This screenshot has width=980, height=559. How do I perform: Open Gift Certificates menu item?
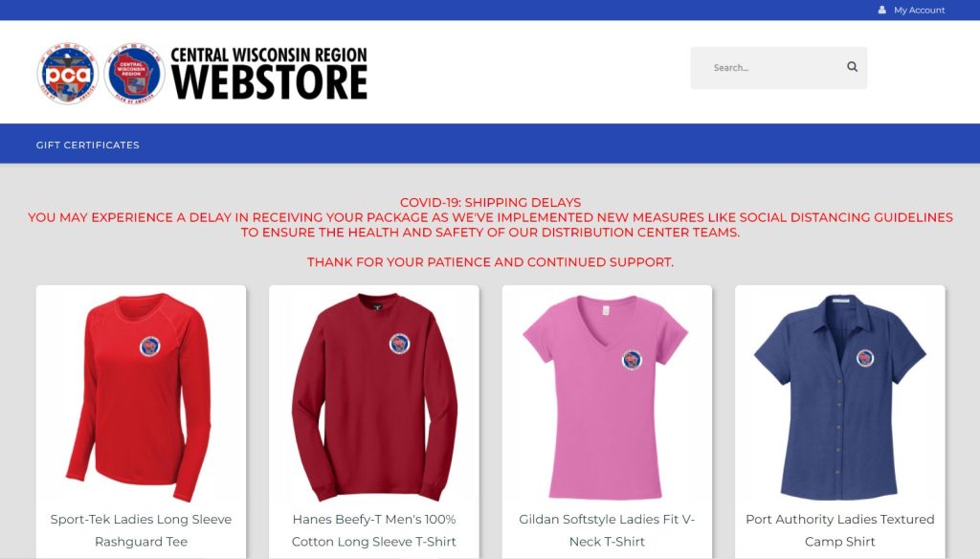pyautogui.click(x=87, y=145)
